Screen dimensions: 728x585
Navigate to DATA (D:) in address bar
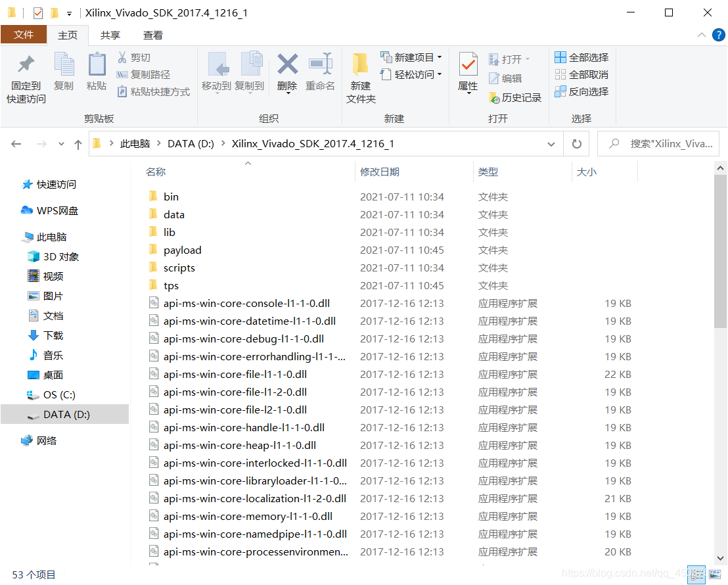pyautogui.click(x=191, y=143)
